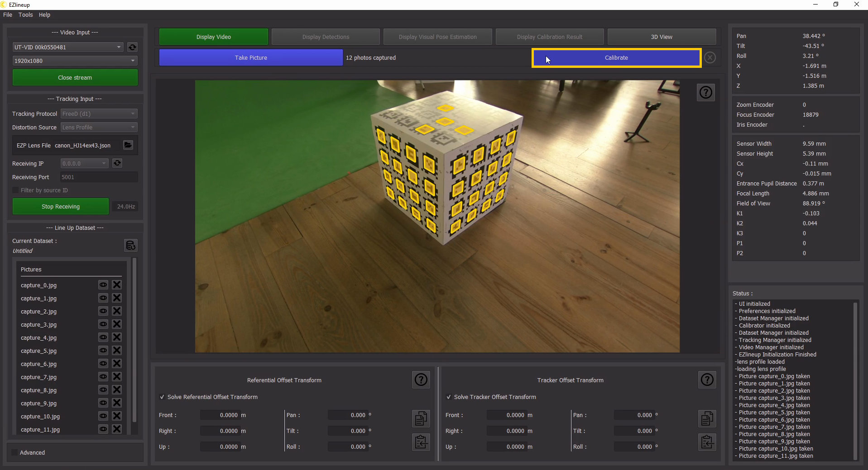Refresh the video input device list

(x=132, y=47)
